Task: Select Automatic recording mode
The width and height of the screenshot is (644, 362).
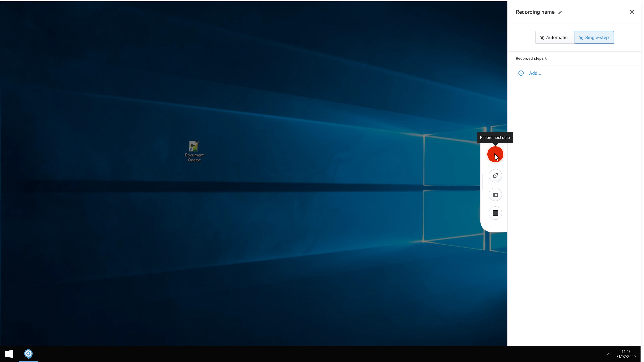Action: pyautogui.click(x=554, y=37)
